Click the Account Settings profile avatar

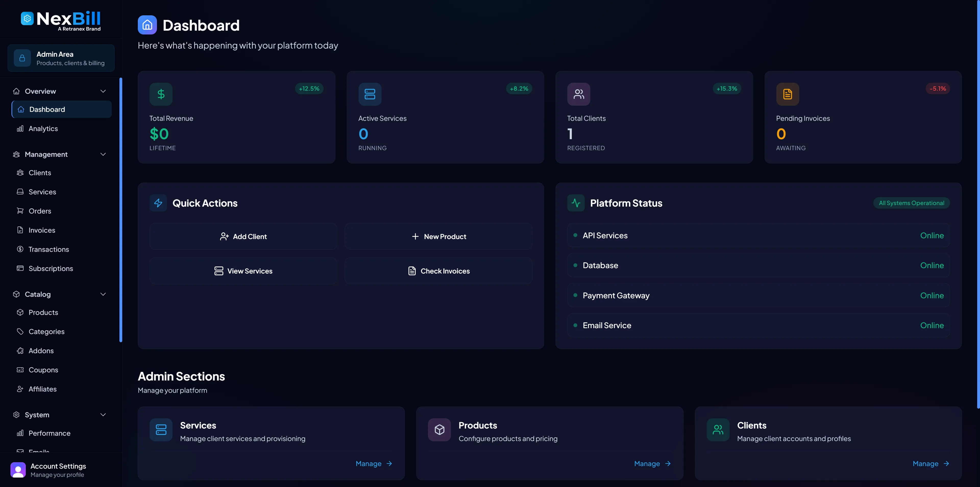point(18,470)
